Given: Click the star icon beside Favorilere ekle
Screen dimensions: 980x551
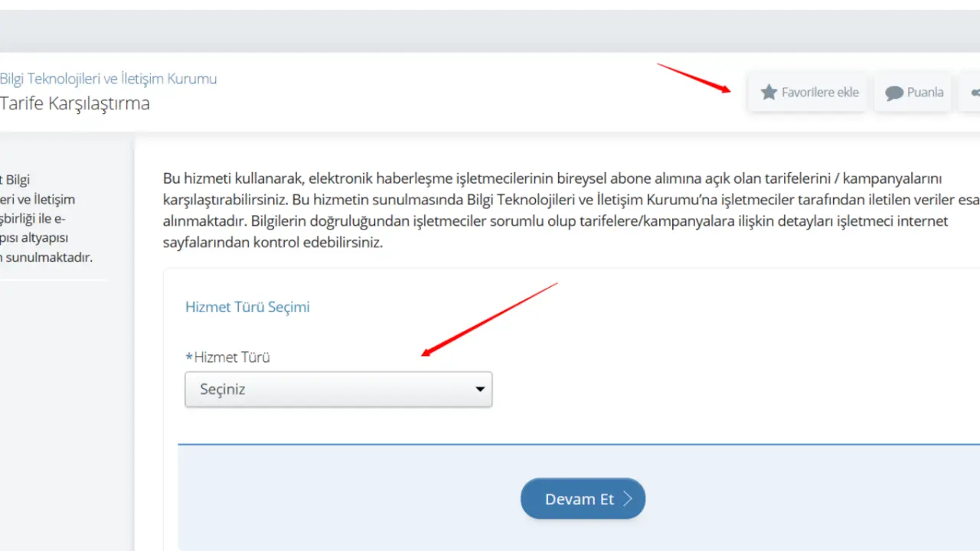Looking at the screenshot, I should pyautogui.click(x=769, y=93).
